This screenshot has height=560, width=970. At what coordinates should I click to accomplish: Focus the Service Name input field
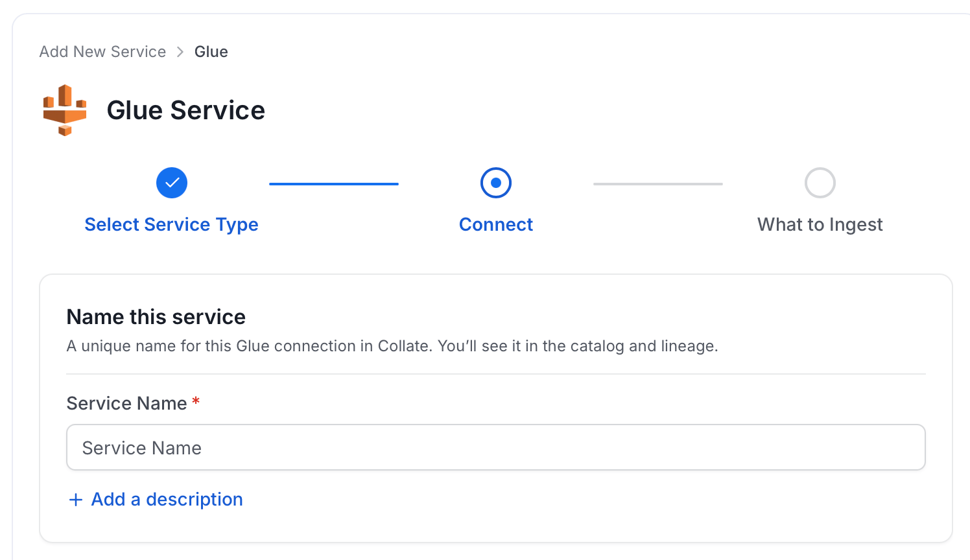(x=496, y=447)
